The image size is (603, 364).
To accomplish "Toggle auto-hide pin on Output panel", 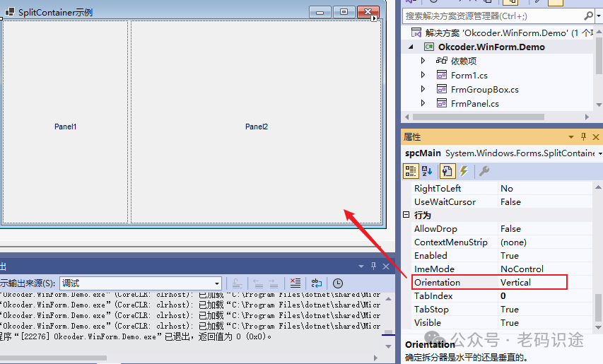I will click(373, 266).
